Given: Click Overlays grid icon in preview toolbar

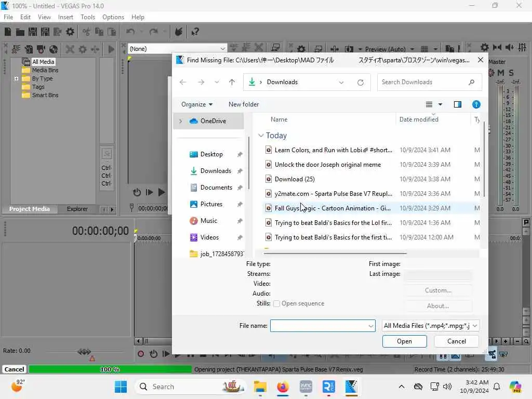Looking at the screenshot, I should 424,49.
